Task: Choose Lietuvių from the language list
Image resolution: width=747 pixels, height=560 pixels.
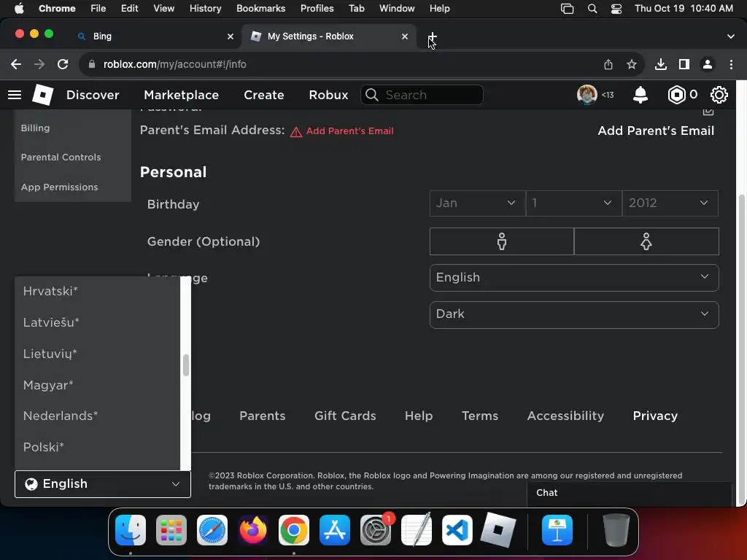Action: click(x=98, y=354)
